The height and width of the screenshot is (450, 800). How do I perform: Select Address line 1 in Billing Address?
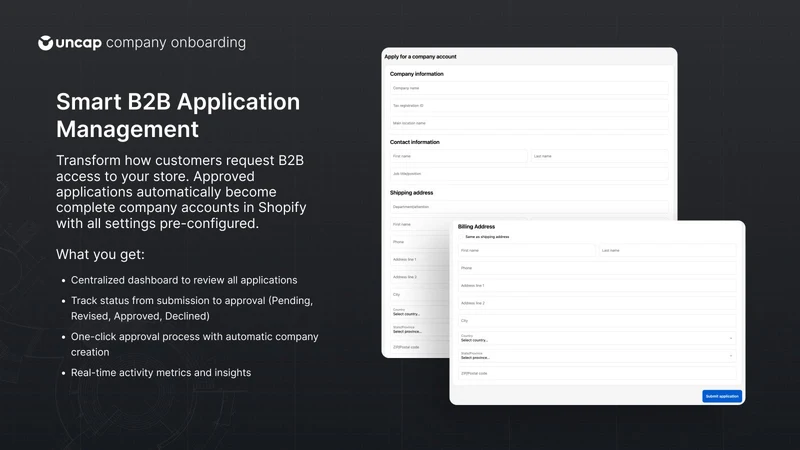[x=597, y=286]
